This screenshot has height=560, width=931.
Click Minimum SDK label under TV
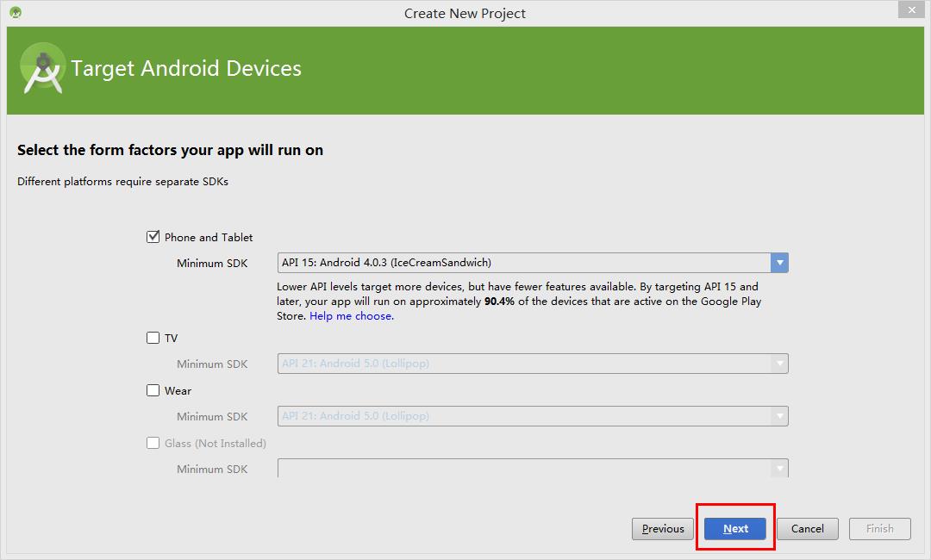[x=212, y=364]
